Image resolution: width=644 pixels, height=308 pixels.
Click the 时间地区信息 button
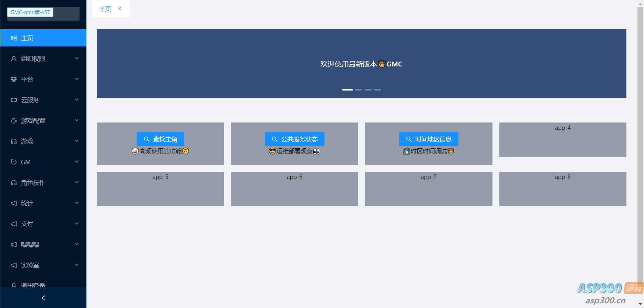429,139
